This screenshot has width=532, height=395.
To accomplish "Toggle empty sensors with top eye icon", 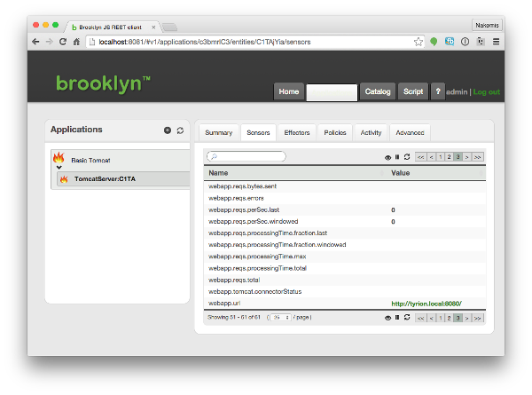I will [387, 157].
